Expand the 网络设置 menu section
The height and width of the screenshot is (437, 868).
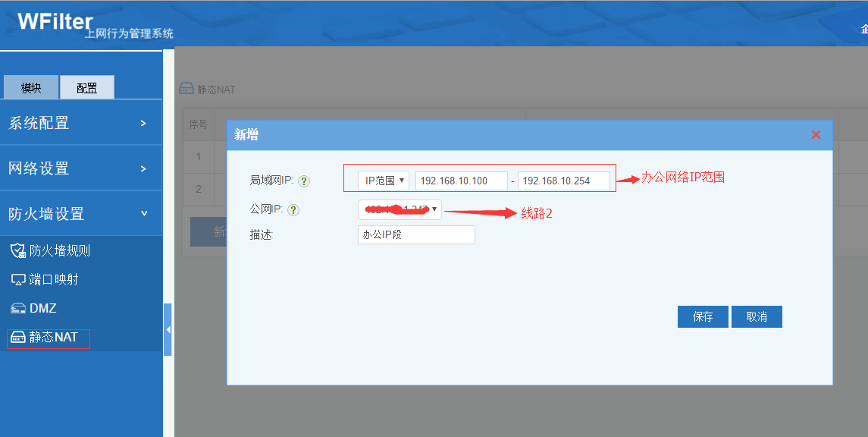[x=80, y=168]
